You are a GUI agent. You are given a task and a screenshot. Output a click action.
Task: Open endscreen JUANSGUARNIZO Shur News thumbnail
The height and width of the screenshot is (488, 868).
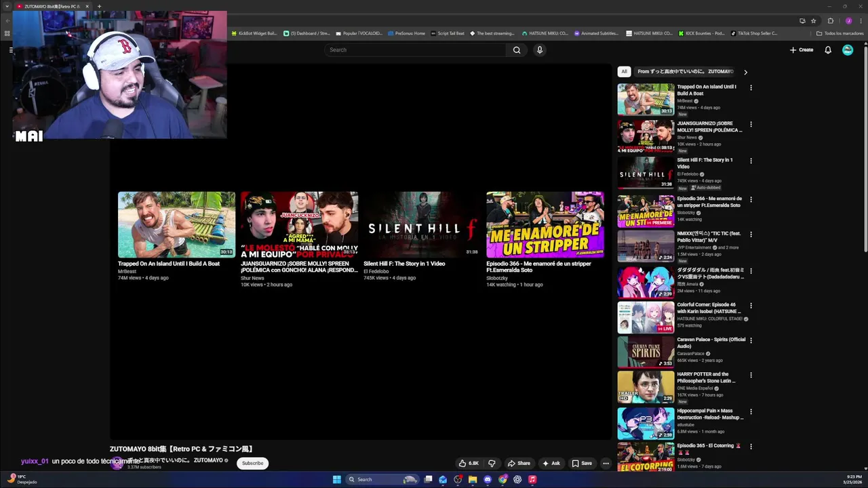(x=299, y=224)
